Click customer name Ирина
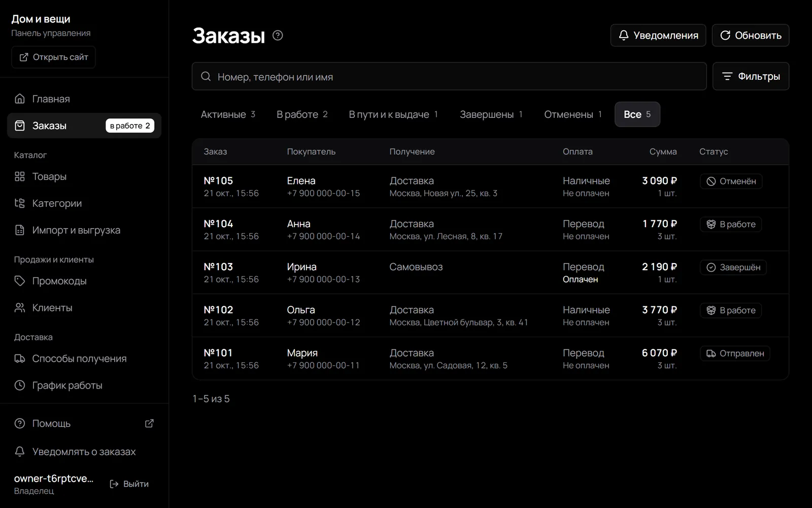This screenshot has width=812, height=508. pyautogui.click(x=301, y=267)
